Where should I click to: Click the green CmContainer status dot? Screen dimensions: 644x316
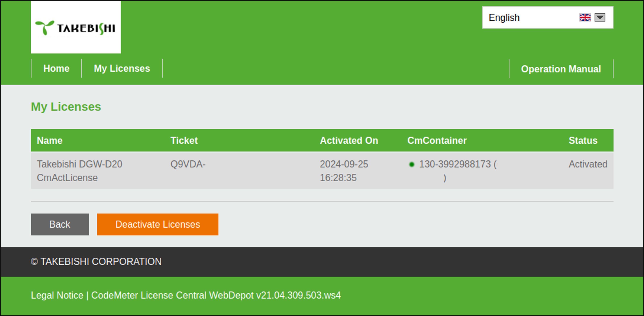tap(411, 164)
